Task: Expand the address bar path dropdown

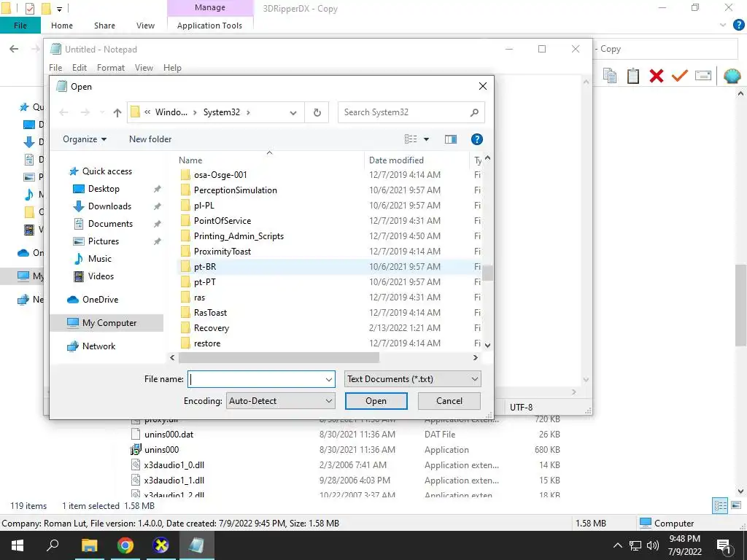Action: point(293,112)
